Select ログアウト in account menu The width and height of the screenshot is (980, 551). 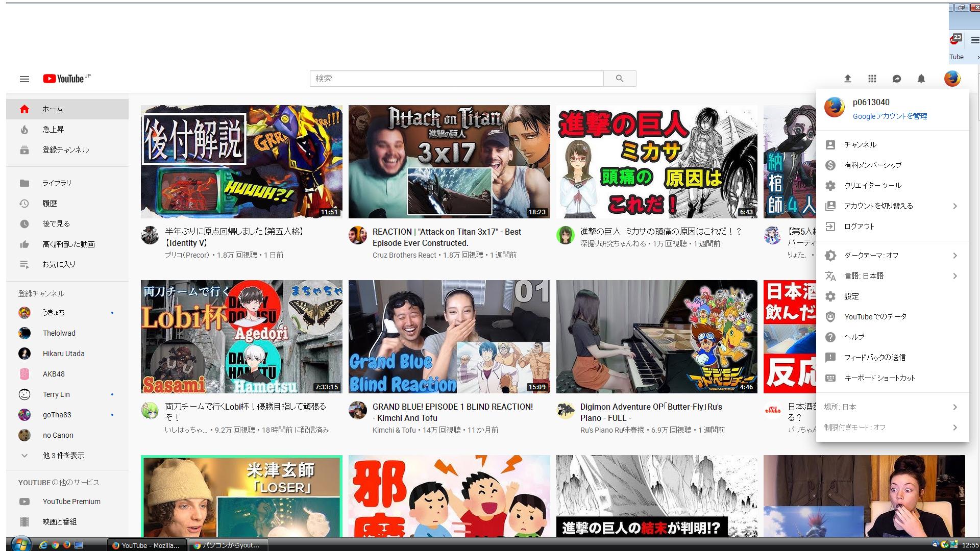coord(892,227)
